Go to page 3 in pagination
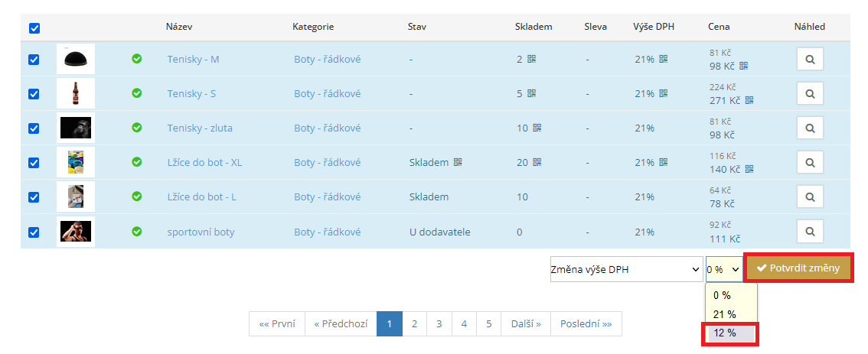The image size is (868, 354). point(439,323)
